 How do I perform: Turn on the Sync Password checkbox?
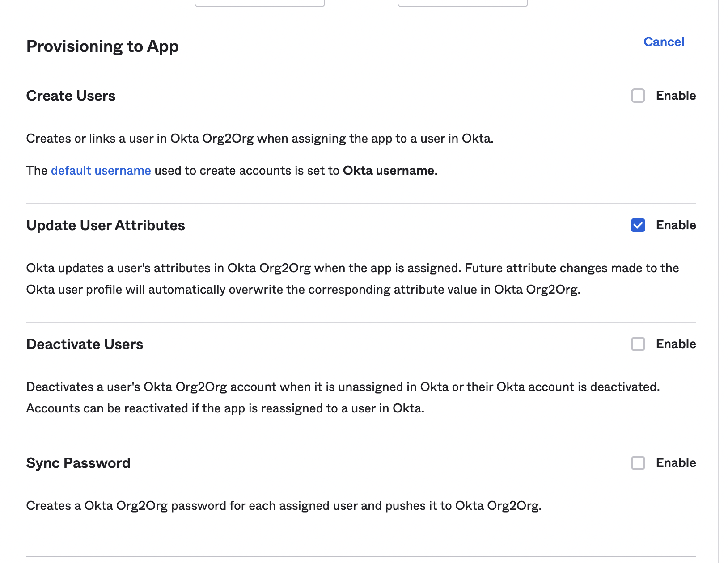(638, 463)
